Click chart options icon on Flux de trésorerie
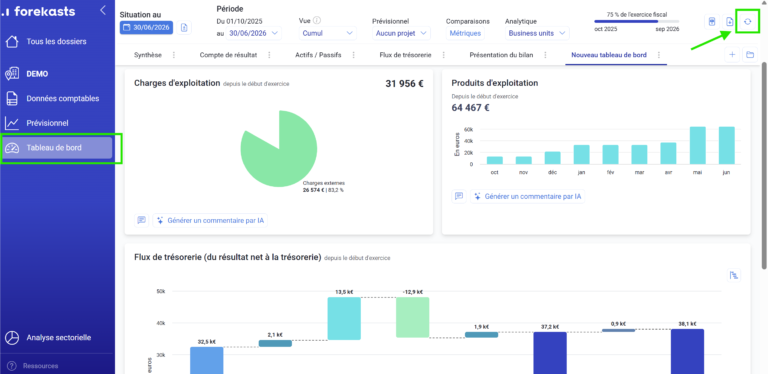Image resolution: width=768 pixels, height=374 pixels. pyautogui.click(x=734, y=275)
